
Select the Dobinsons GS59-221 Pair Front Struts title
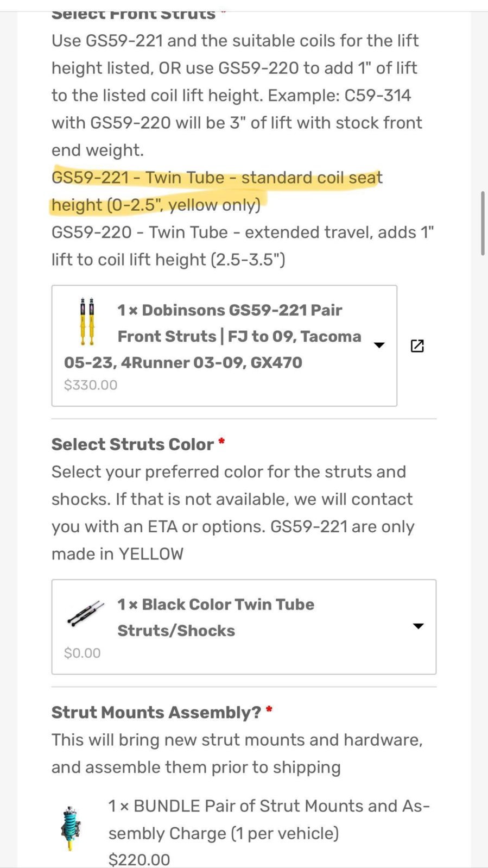coord(212,336)
